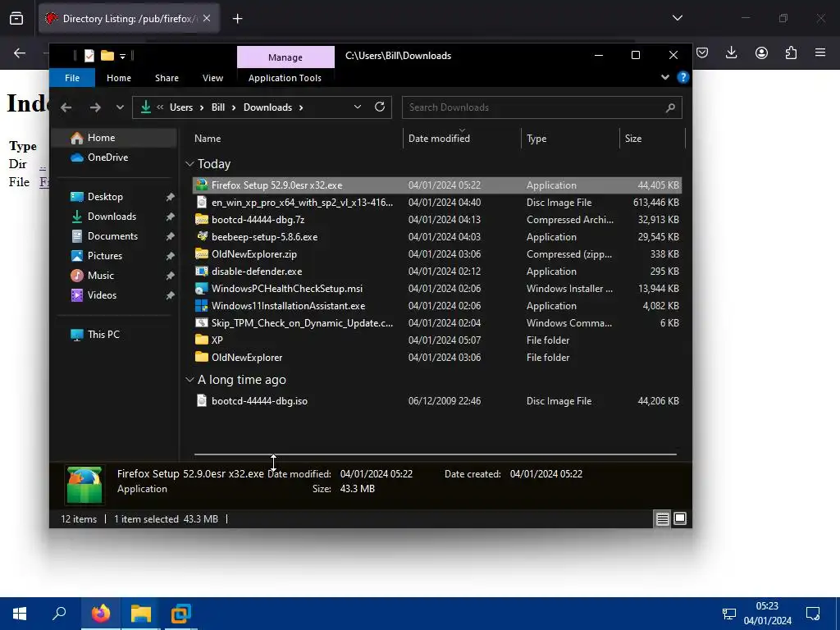
Task: Open recent locations dropdown arrow
Action: 120,107
